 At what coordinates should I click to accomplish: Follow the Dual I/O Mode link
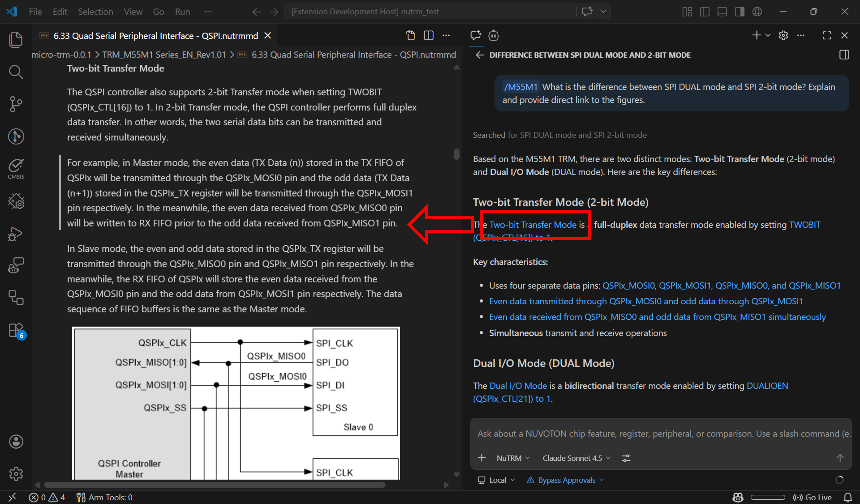pyautogui.click(x=518, y=386)
